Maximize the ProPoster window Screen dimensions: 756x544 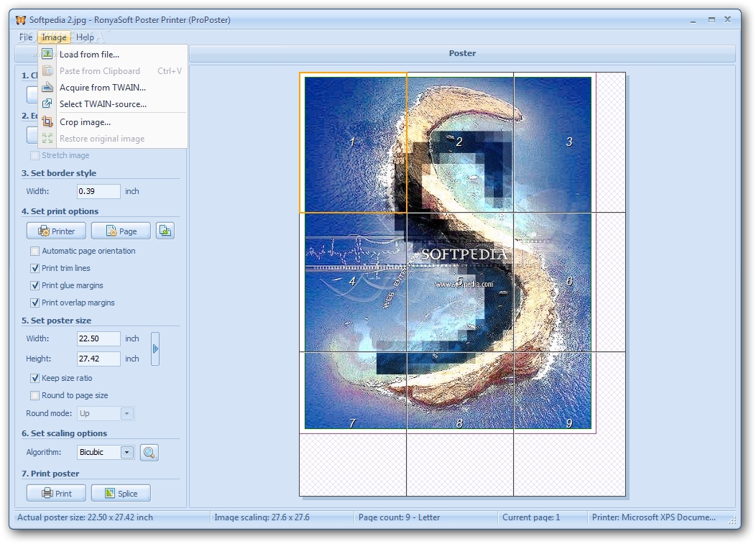[x=711, y=20]
